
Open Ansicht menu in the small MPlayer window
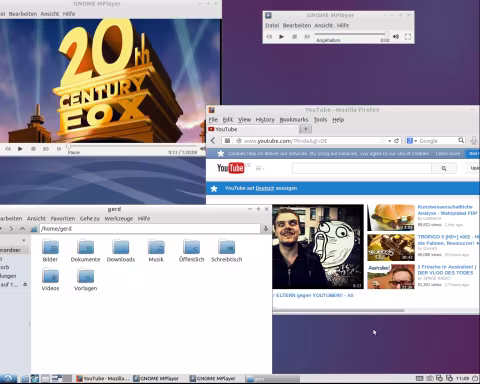(323, 25)
